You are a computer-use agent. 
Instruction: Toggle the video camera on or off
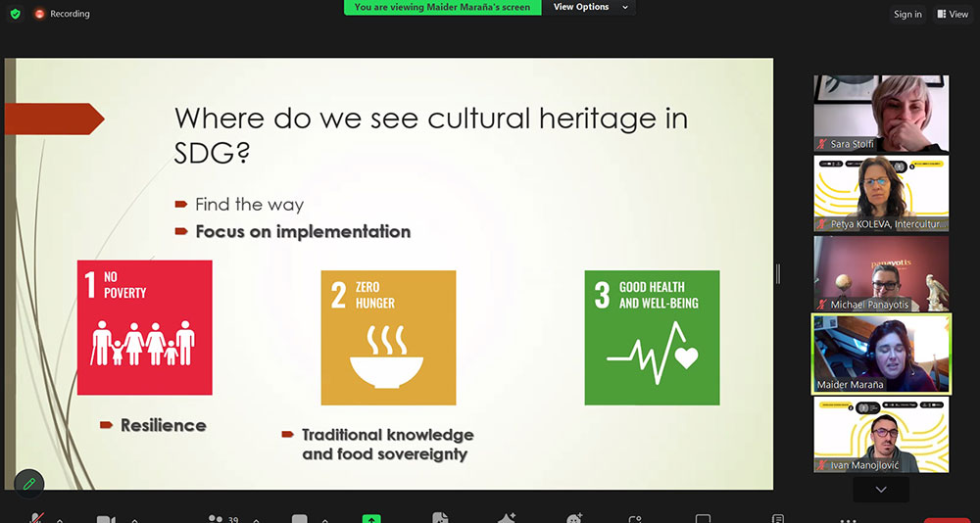pos(105,518)
